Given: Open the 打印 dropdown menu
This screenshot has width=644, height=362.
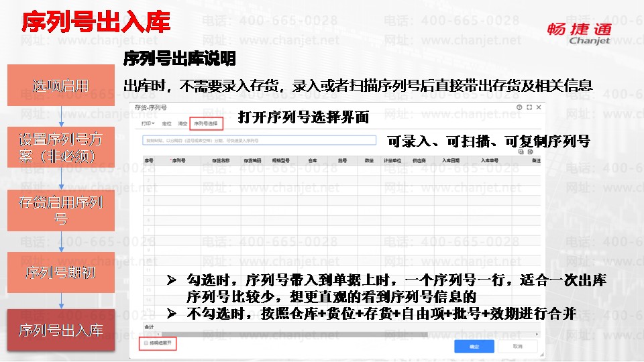Looking at the screenshot, I should click(148, 123).
